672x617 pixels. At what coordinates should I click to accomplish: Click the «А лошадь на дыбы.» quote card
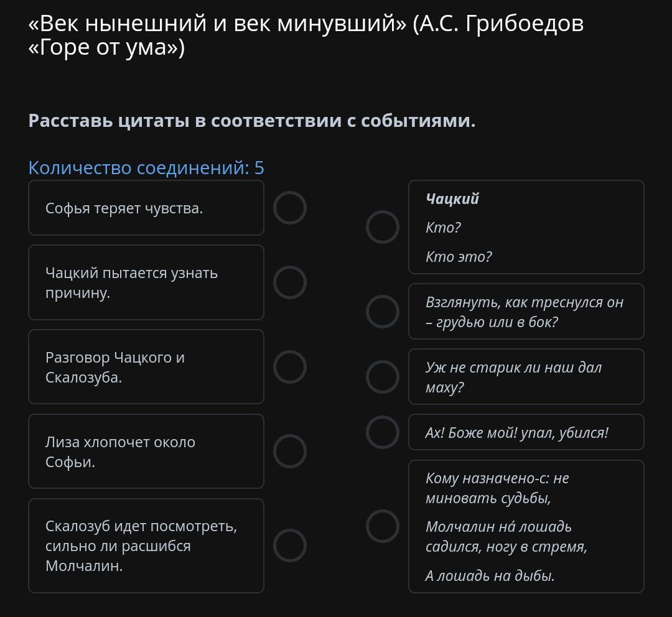[526, 526]
